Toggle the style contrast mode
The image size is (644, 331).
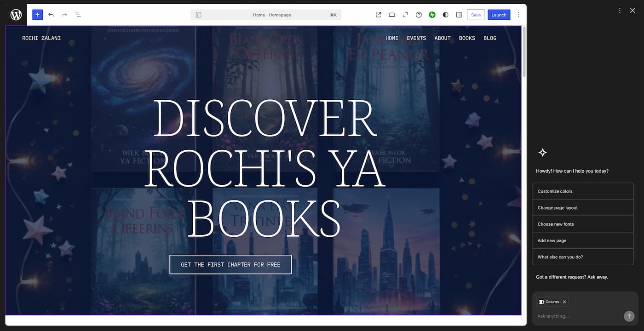point(445,14)
